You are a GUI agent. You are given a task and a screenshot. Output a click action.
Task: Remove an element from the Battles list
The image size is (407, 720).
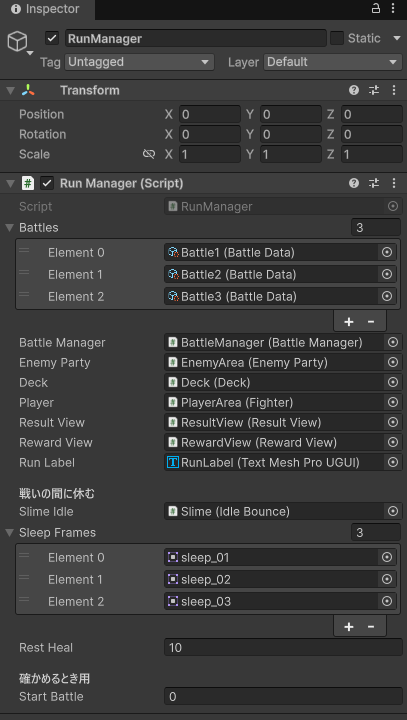[x=371, y=322]
